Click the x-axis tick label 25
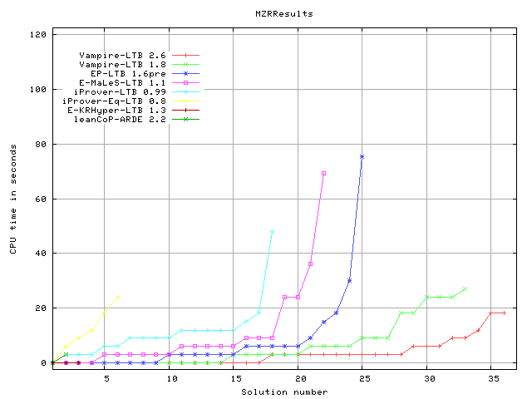Image resolution: width=532 pixels, height=399 pixels. coord(365,378)
